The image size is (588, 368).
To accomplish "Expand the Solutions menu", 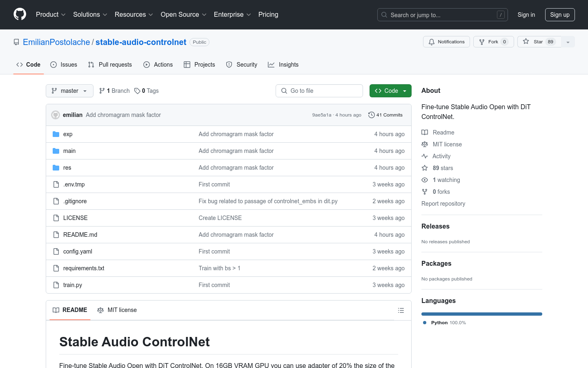I will click(x=90, y=15).
